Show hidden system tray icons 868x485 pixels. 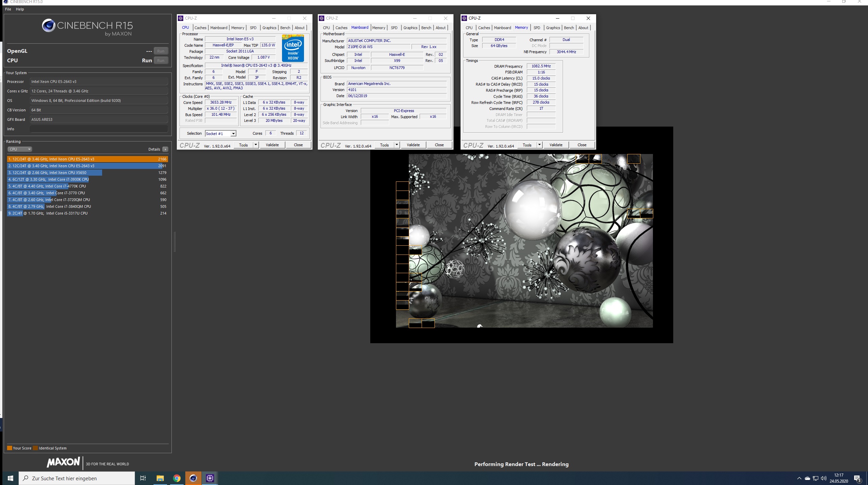click(x=799, y=478)
